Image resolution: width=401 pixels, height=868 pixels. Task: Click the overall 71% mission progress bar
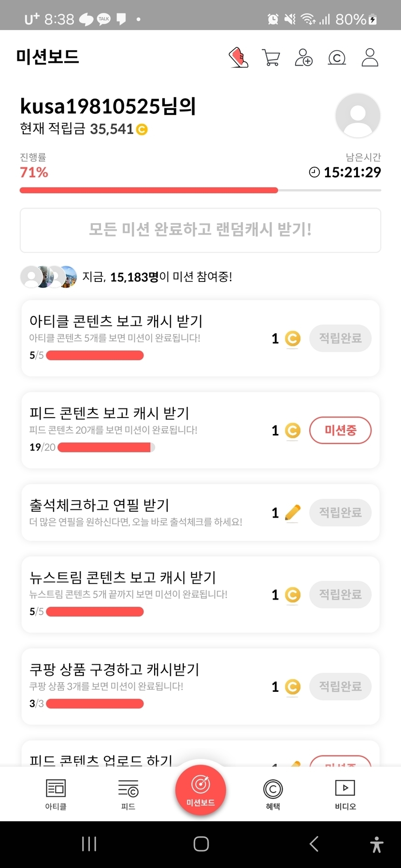[200, 190]
